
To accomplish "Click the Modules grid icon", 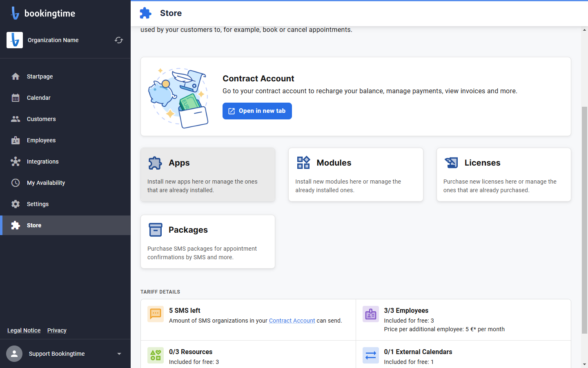I will [x=303, y=163].
